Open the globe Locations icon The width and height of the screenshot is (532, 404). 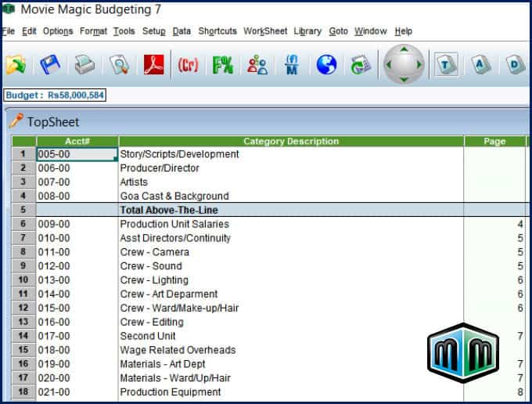(326, 64)
